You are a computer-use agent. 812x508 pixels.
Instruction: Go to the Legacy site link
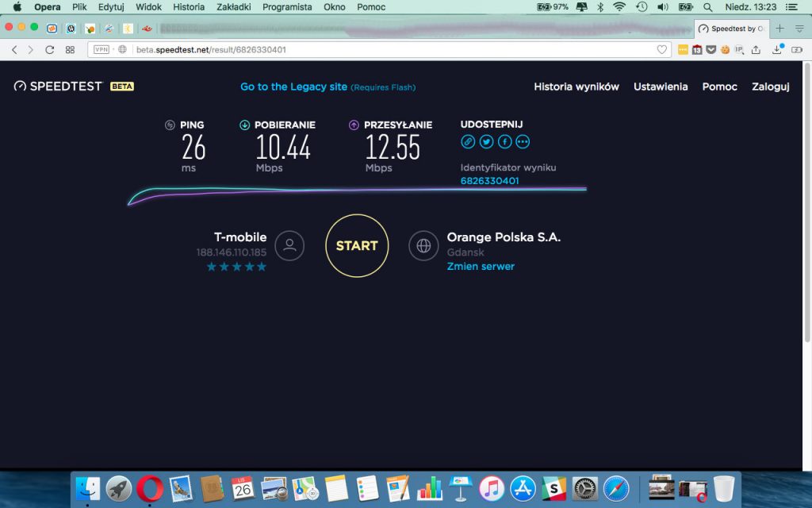click(x=293, y=87)
